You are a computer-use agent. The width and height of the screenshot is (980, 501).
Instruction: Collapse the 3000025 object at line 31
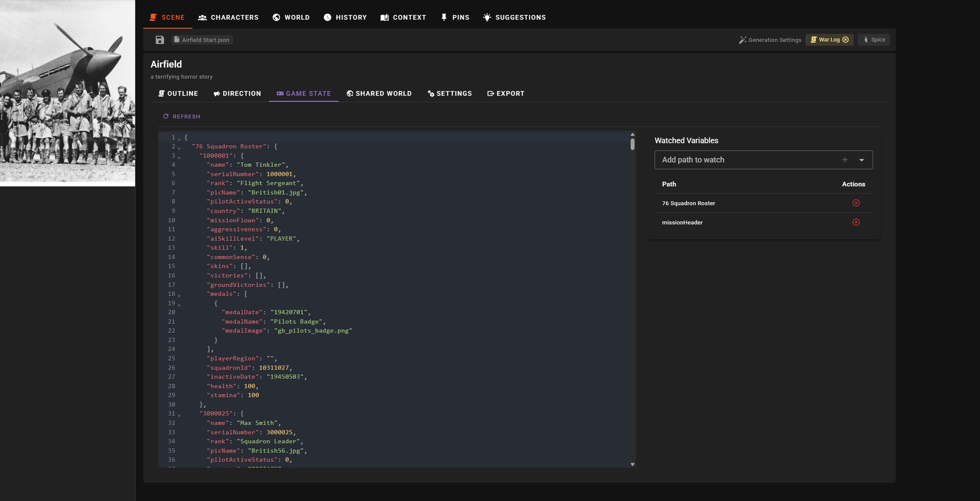[179, 415]
